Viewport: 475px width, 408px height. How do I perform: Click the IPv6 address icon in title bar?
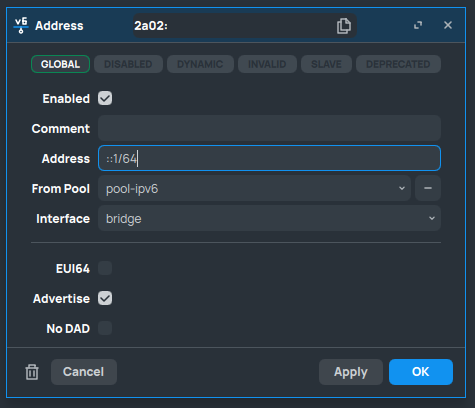pyautogui.click(x=21, y=25)
